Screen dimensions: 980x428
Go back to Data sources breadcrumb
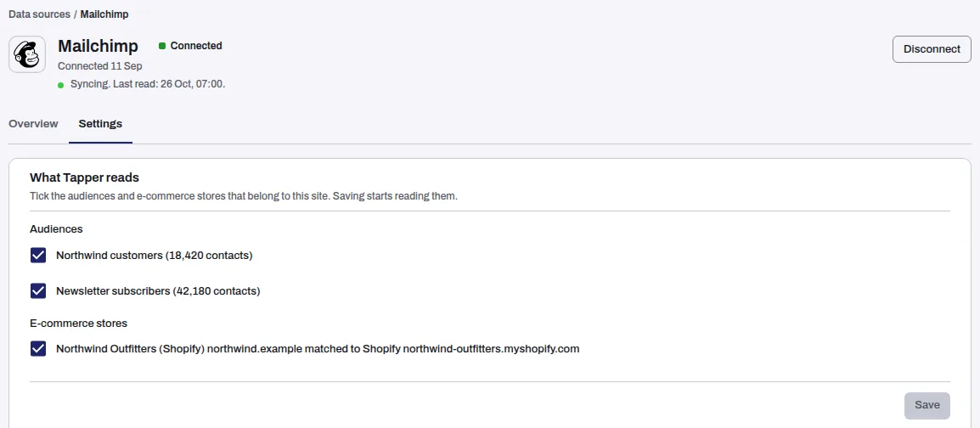39,14
